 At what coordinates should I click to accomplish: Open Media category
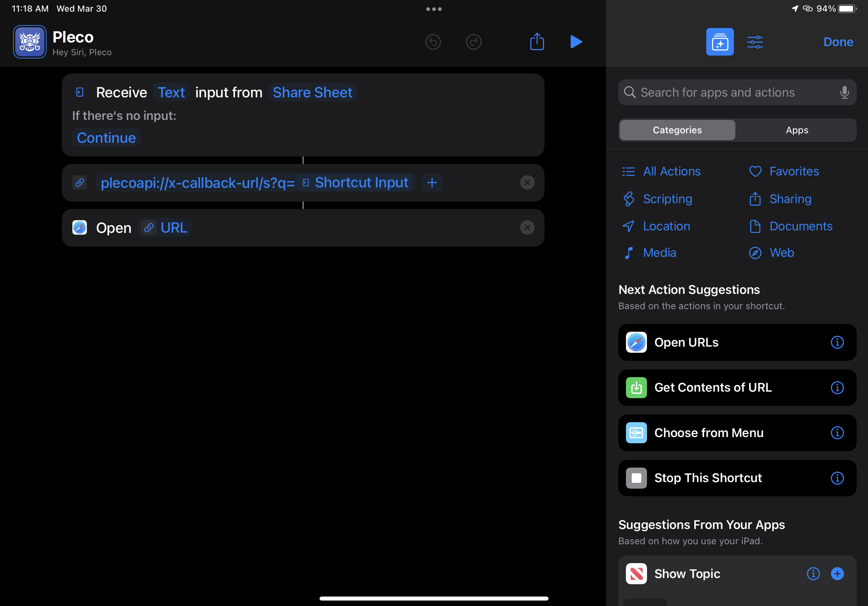click(649, 253)
